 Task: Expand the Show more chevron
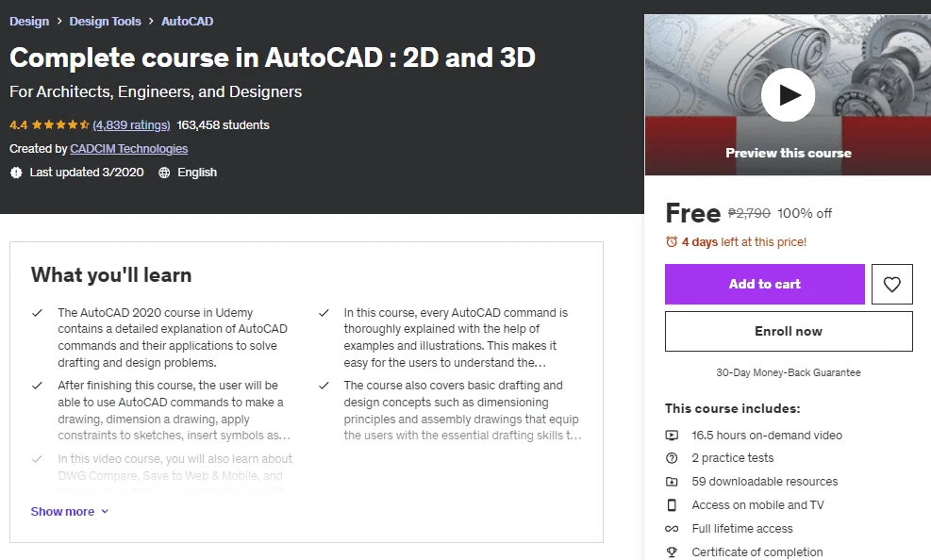coord(105,511)
